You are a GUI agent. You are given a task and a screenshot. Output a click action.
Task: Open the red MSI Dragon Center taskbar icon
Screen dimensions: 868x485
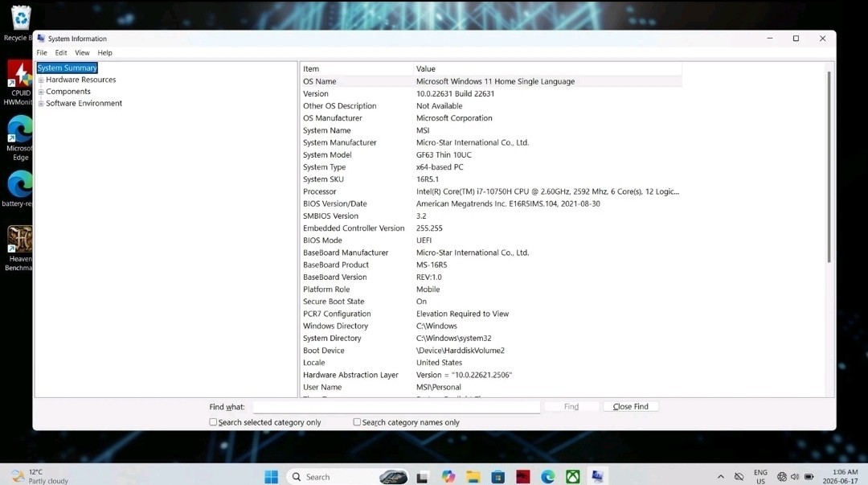pos(522,476)
